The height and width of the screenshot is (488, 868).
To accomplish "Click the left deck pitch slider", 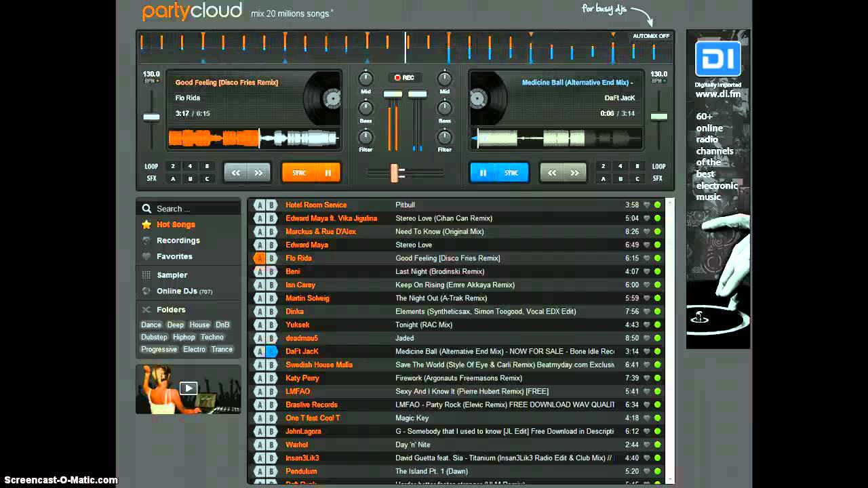I will (151, 117).
